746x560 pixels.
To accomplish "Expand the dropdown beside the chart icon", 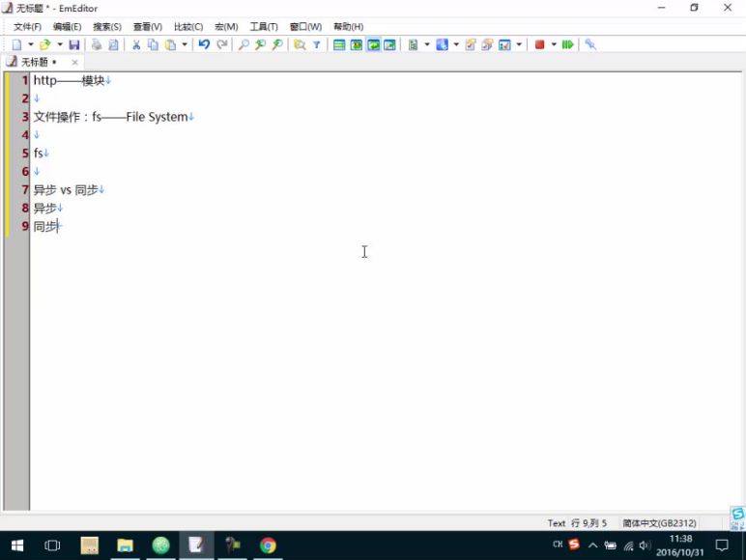I will pyautogui.click(x=519, y=44).
